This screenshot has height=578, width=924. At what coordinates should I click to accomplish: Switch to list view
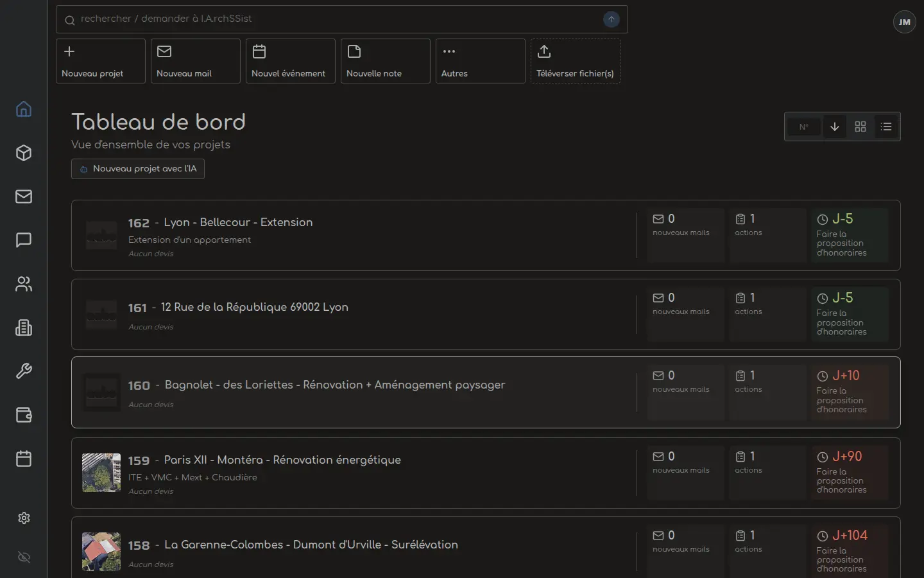pos(886,127)
